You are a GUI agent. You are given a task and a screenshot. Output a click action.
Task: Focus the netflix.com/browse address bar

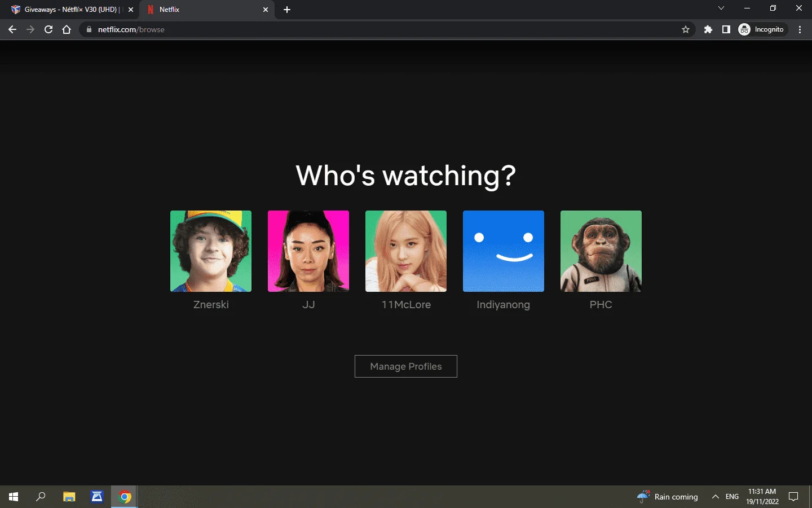tap(386, 29)
